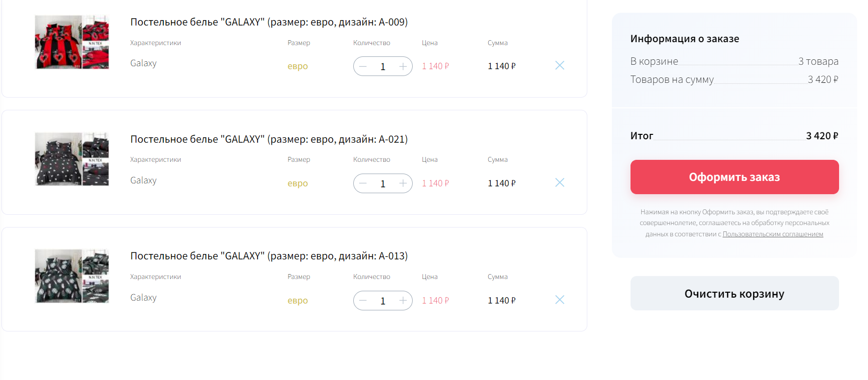Increase quantity of the A-021 bedding set
Image resolution: width=868 pixels, height=380 pixels.
(403, 183)
